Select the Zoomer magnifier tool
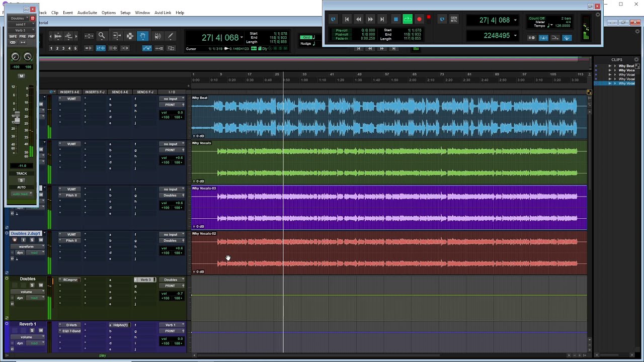 tap(102, 36)
